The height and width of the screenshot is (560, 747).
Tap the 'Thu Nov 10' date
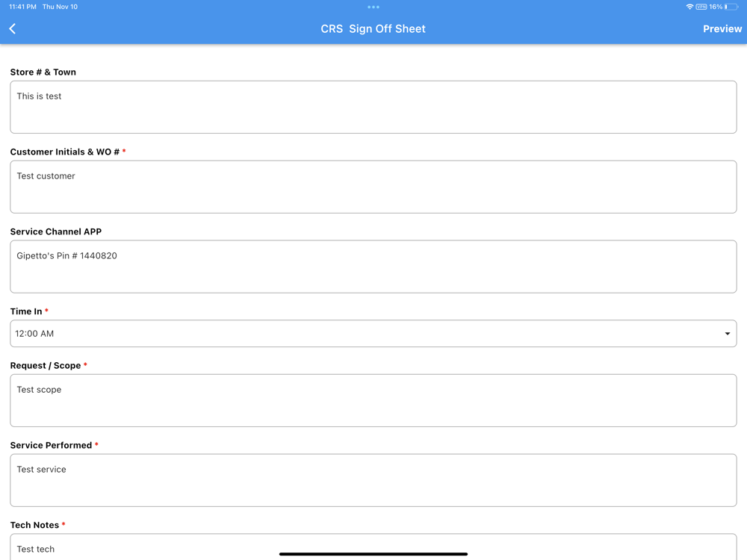(60, 7)
